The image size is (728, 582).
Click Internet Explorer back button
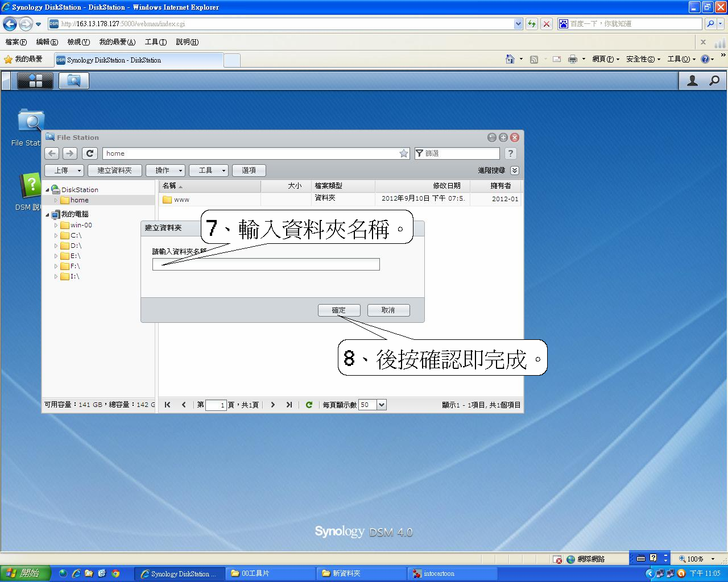click(x=10, y=24)
